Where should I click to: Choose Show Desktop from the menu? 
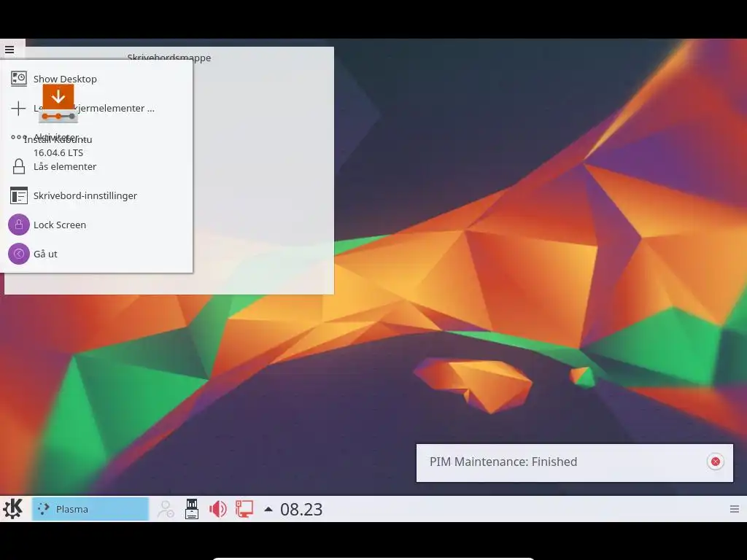96,79
